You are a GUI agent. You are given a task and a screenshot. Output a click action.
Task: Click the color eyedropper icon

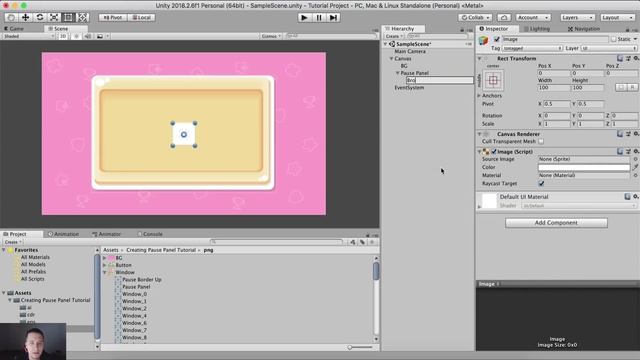(635, 167)
